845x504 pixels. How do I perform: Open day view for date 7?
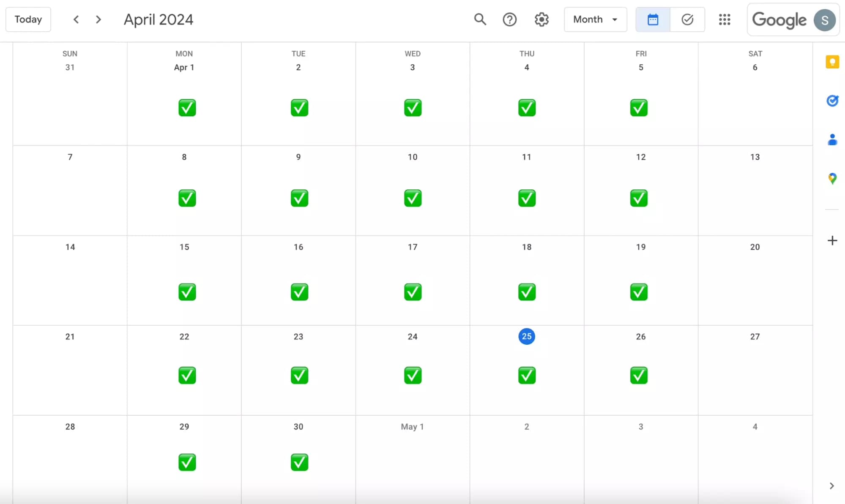tap(70, 157)
